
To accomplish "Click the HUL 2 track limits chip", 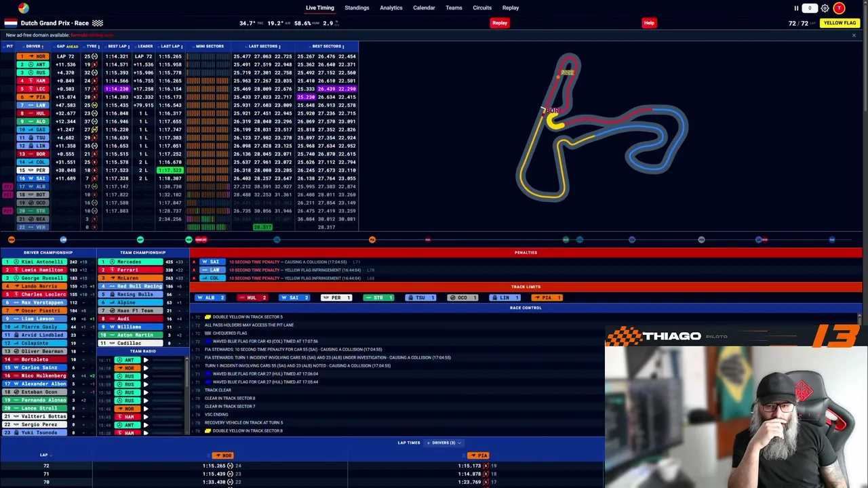I will (x=252, y=298).
